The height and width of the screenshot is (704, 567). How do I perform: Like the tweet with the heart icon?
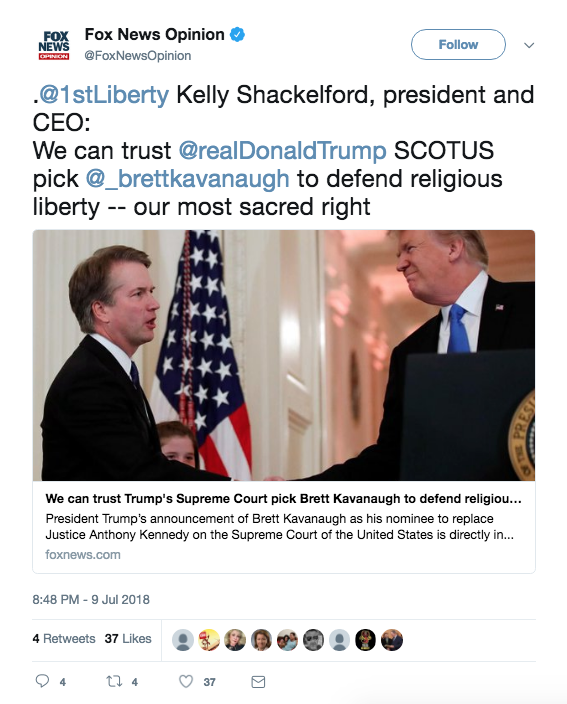pyautogui.click(x=186, y=681)
